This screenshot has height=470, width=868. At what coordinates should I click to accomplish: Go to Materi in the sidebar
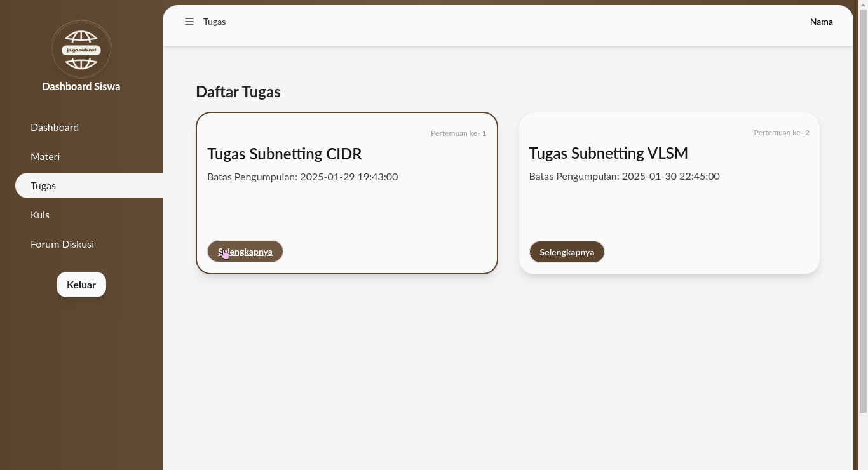pyautogui.click(x=45, y=156)
